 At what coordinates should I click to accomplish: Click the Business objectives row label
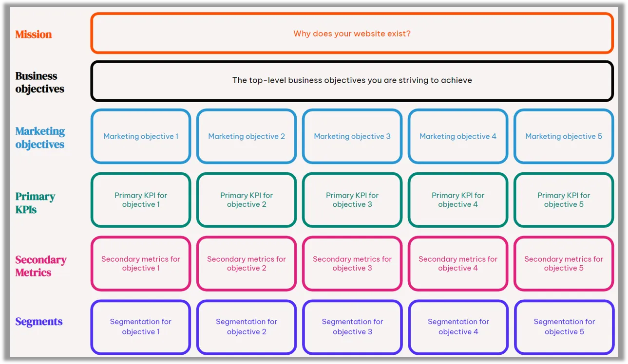39,82
